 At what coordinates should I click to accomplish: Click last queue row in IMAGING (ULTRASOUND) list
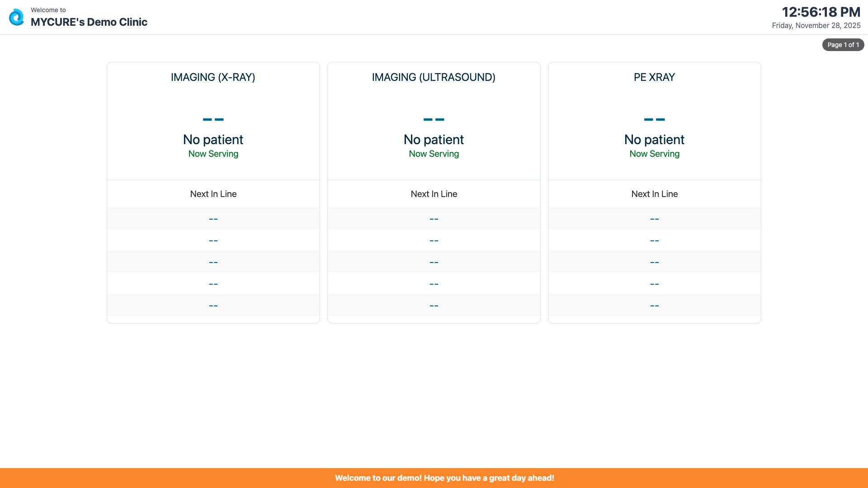pos(434,305)
